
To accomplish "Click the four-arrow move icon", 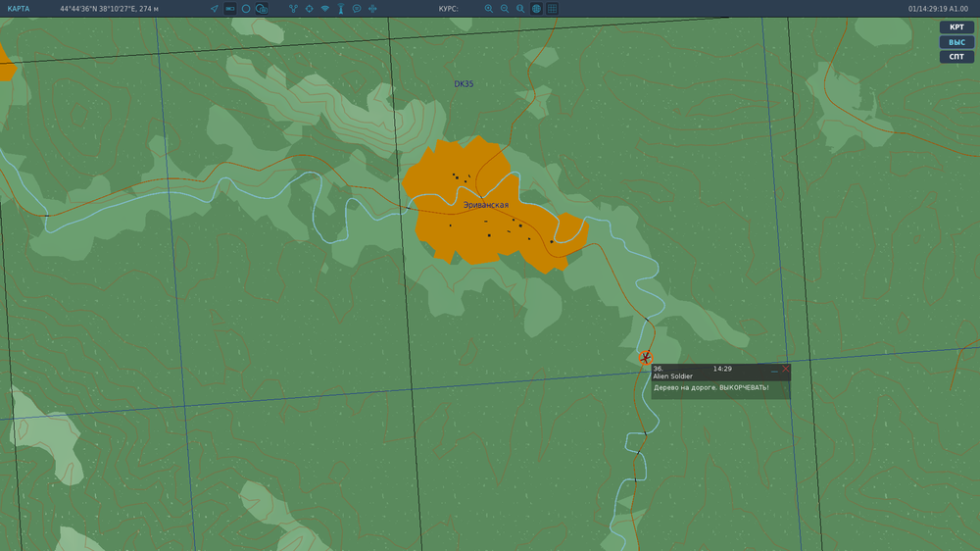I will tap(372, 9).
